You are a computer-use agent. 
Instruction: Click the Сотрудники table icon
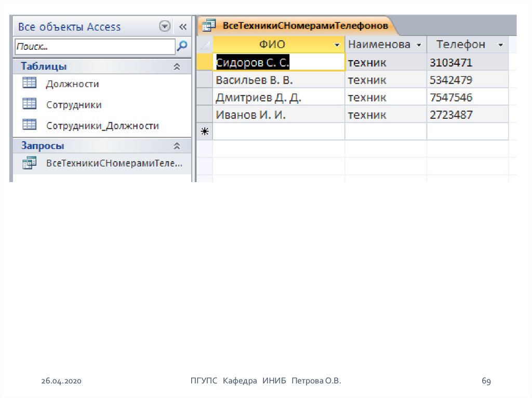(x=30, y=104)
